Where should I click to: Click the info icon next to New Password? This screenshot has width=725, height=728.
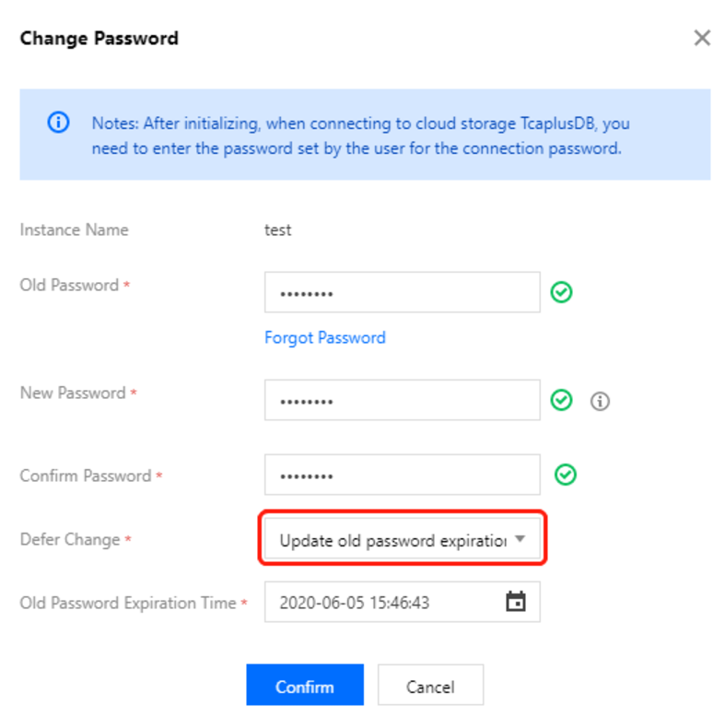tap(601, 401)
